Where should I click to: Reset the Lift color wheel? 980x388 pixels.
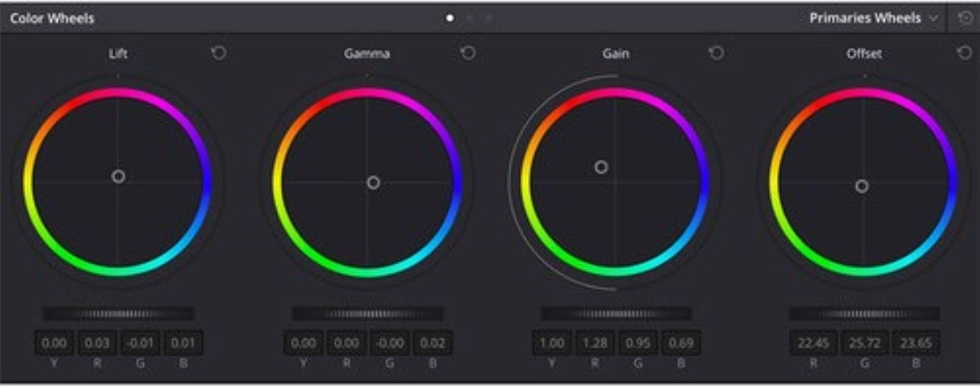click(219, 54)
